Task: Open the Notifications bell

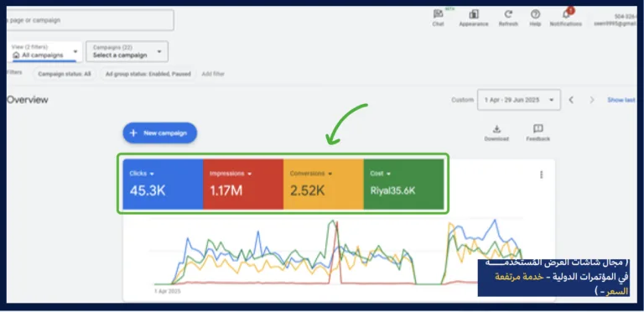Action: point(566,18)
